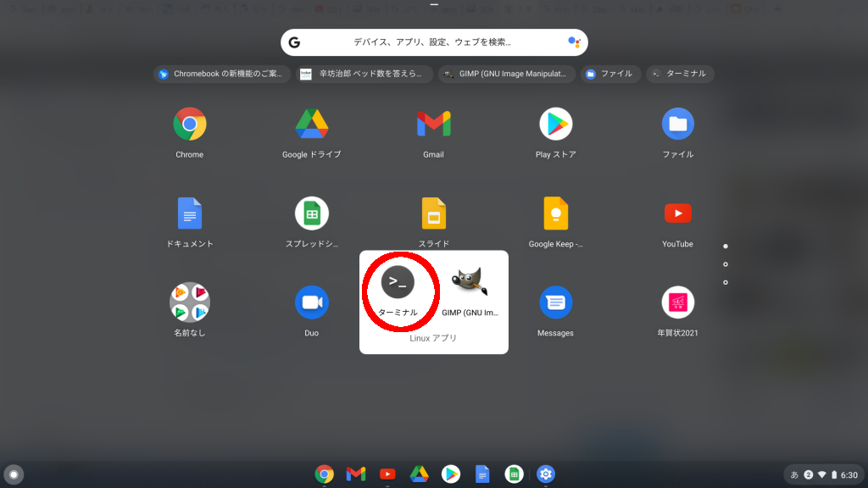Click the Gmail icon on the shelf
The image size is (868, 488).
point(356,474)
